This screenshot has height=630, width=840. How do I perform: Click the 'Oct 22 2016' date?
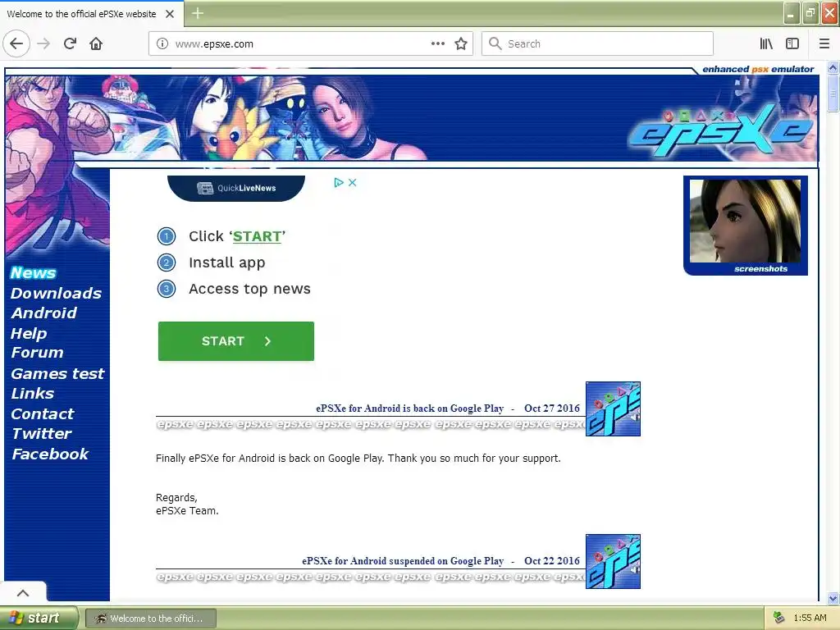click(x=552, y=561)
